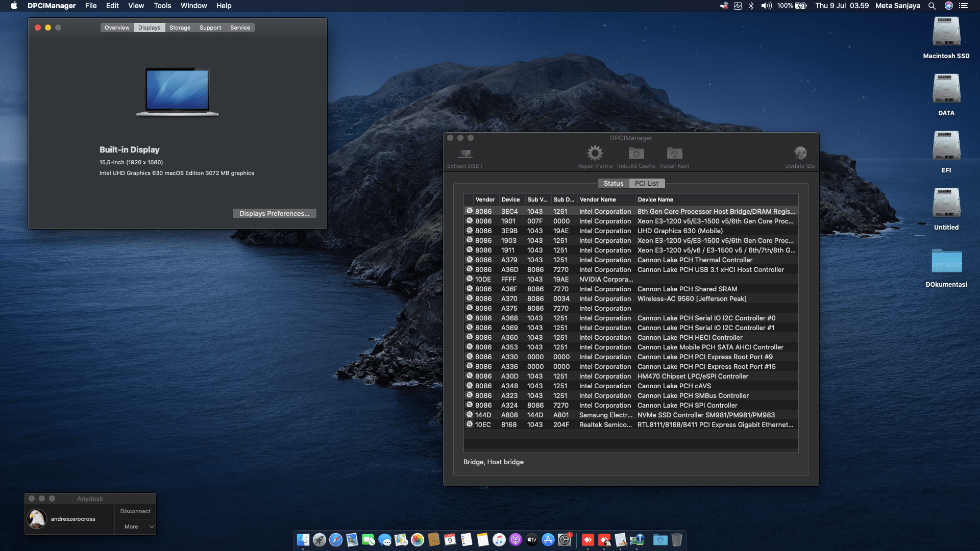The image size is (980, 551).
Task: Open Trash in the dock
Action: (677, 540)
